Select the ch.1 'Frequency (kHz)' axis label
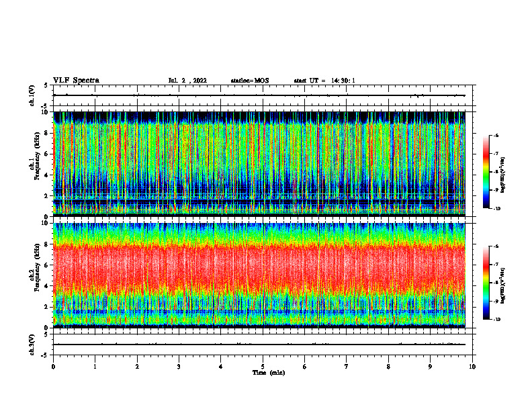Screen dimensions: 532x411 38,156
